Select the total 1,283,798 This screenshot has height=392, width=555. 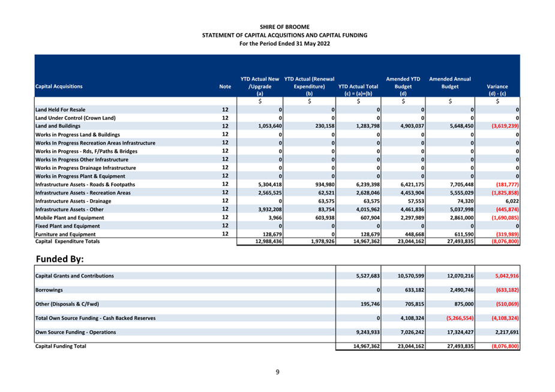[x=368, y=126]
